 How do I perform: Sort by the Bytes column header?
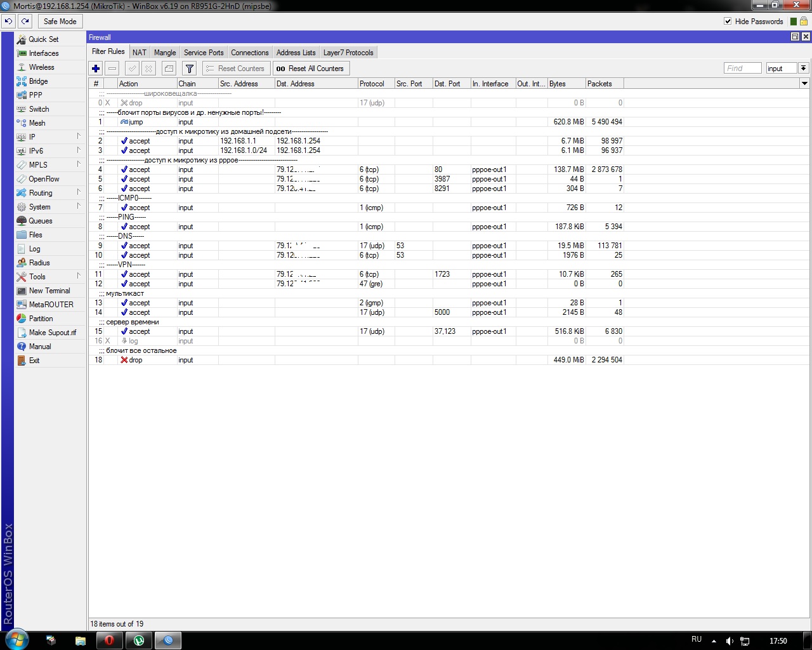[x=566, y=84]
